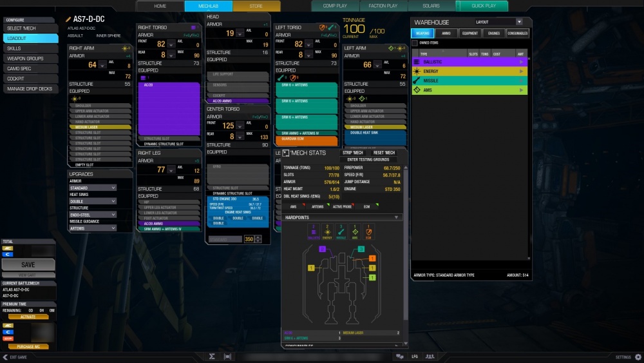Click the Exit Game back arrow
The image size is (644, 363).
point(5,357)
